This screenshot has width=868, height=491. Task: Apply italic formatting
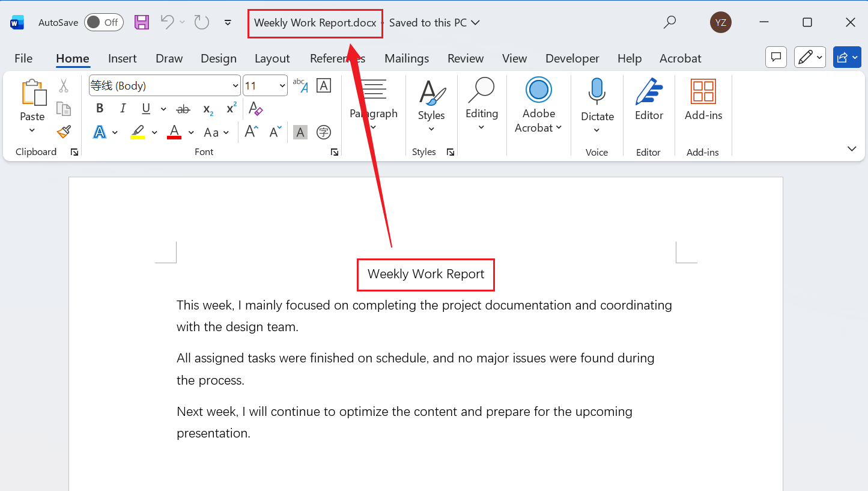coord(123,108)
